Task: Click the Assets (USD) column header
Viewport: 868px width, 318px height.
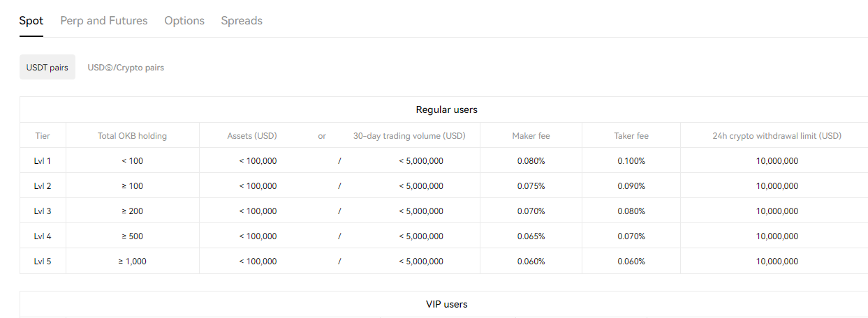Action: point(252,136)
